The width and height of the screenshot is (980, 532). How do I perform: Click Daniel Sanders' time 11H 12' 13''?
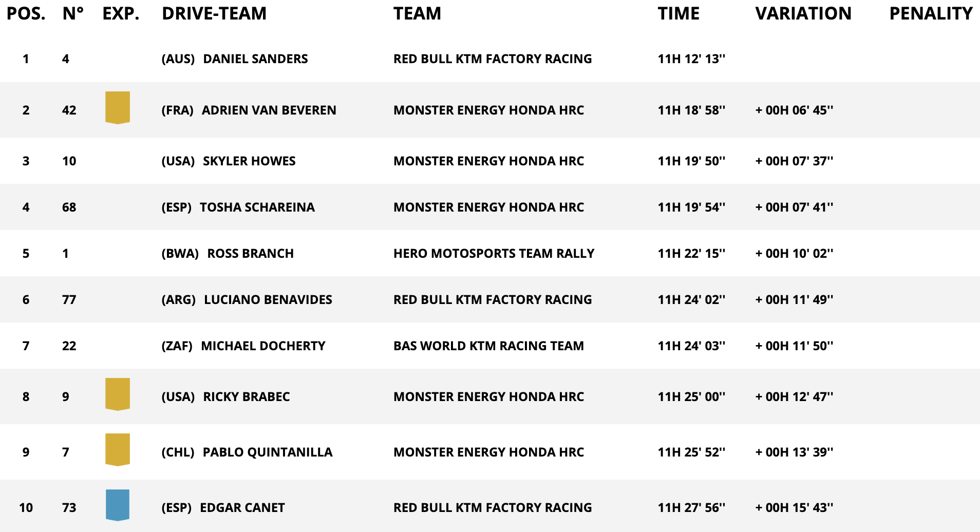(691, 59)
